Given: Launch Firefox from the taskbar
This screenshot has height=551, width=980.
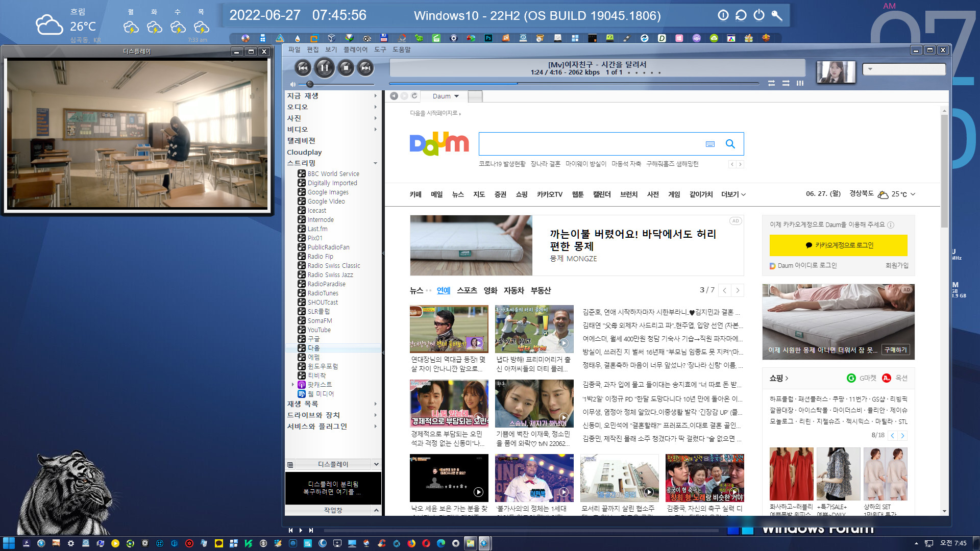Looking at the screenshot, I should click(x=411, y=543).
